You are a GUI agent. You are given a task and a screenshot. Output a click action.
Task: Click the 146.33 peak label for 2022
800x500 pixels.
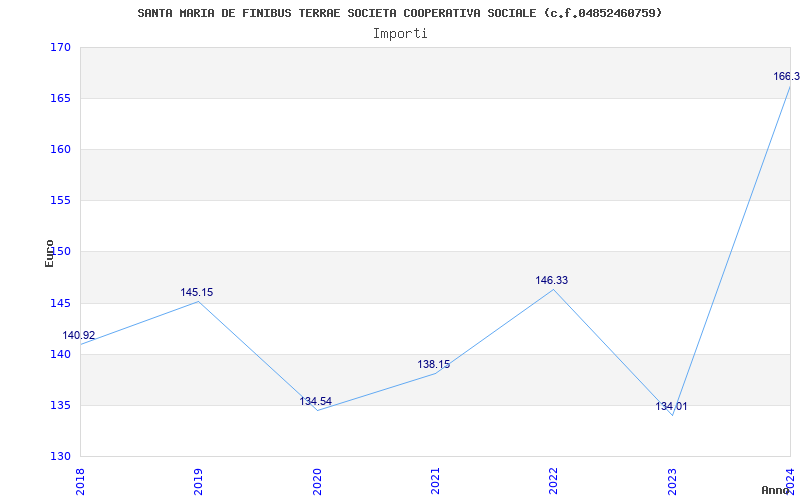click(551, 281)
